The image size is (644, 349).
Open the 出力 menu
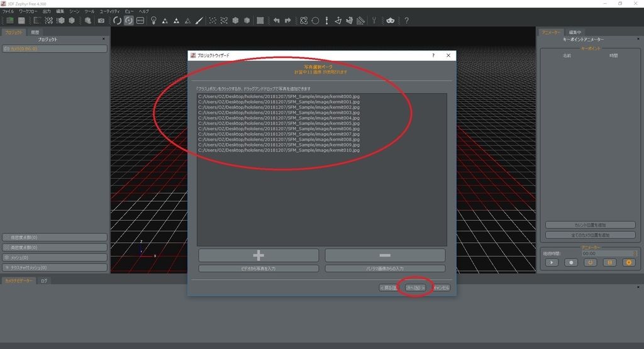click(x=47, y=11)
